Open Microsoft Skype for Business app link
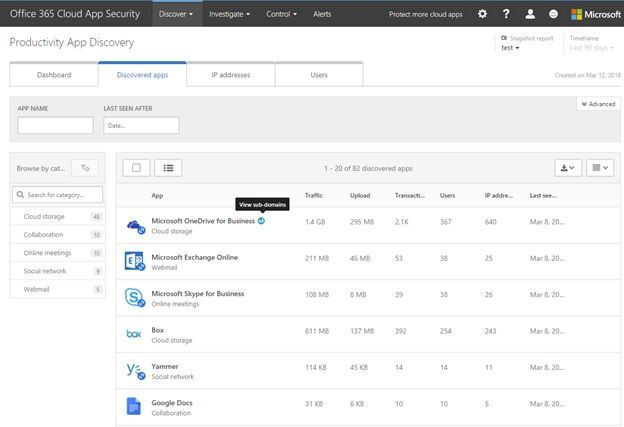The height and width of the screenshot is (427, 624). pos(198,294)
